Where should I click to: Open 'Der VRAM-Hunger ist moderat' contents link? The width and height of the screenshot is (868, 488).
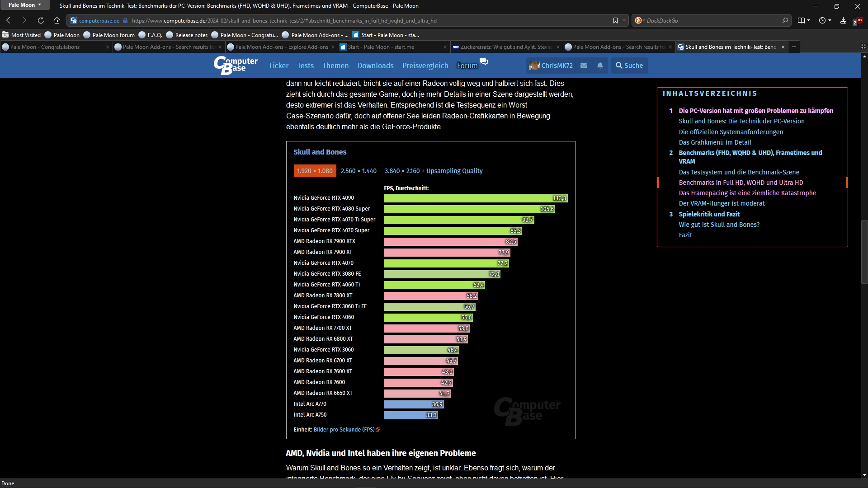(x=722, y=203)
